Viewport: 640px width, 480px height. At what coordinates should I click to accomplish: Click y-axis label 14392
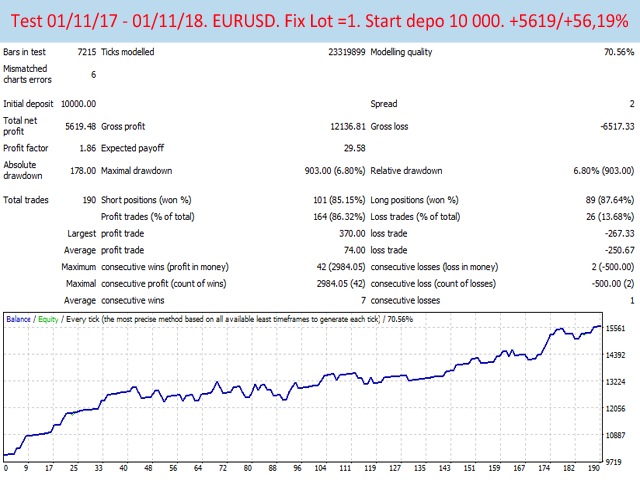(x=616, y=355)
